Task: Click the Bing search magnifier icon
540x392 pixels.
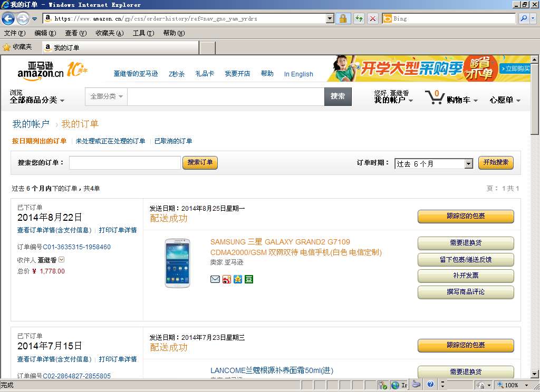Action: coord(524,18)
